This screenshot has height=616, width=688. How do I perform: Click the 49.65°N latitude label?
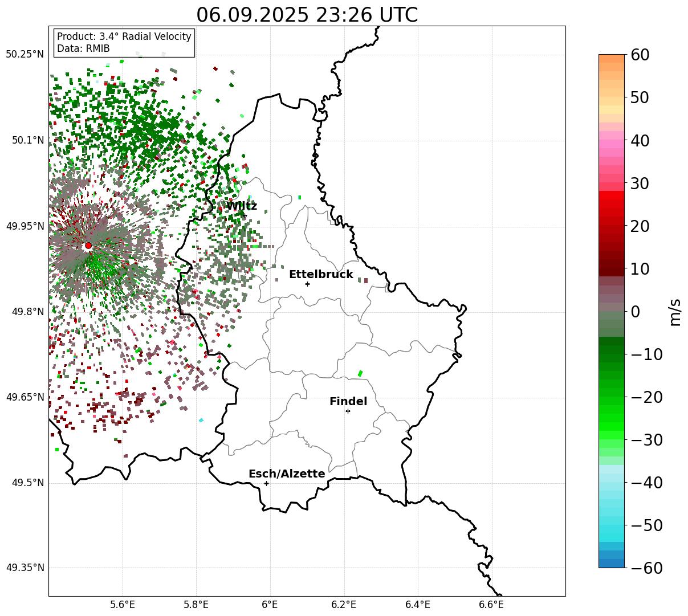coord(25,397)
